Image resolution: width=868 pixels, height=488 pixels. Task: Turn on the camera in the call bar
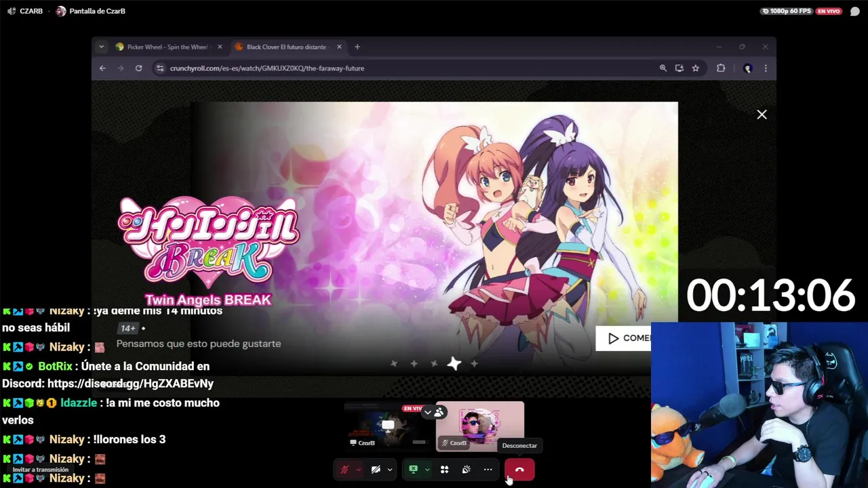tap(376, 470)
